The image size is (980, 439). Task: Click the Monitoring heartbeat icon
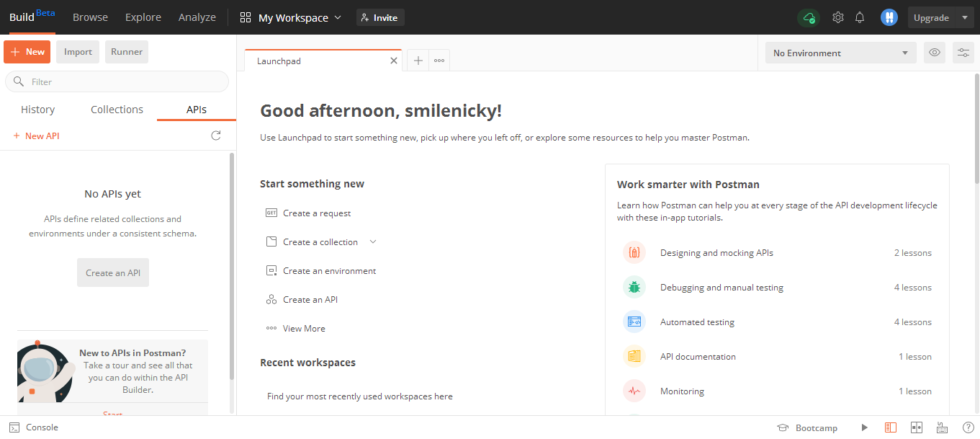(x=634, y=391)
